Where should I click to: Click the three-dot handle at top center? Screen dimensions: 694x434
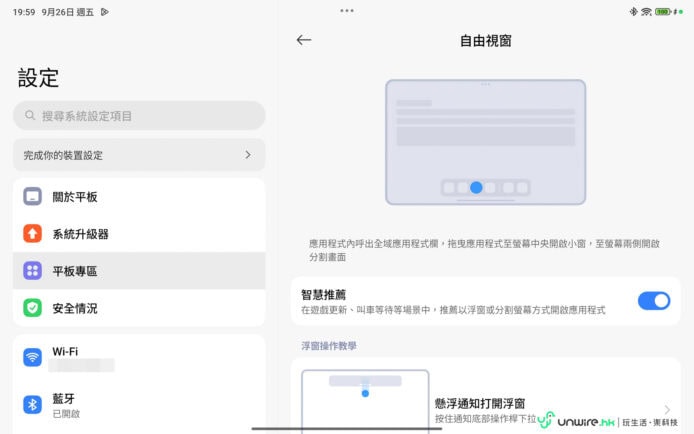point(347,10)
